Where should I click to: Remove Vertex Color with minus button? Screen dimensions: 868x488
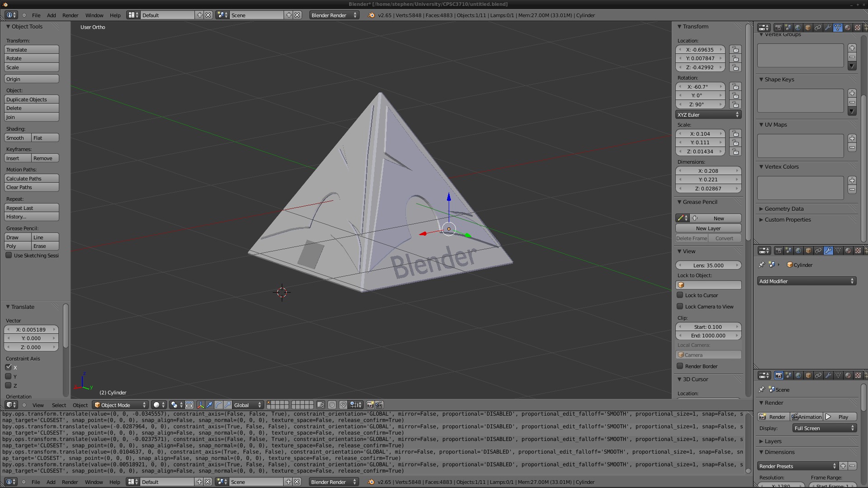(x=852, y=190)
